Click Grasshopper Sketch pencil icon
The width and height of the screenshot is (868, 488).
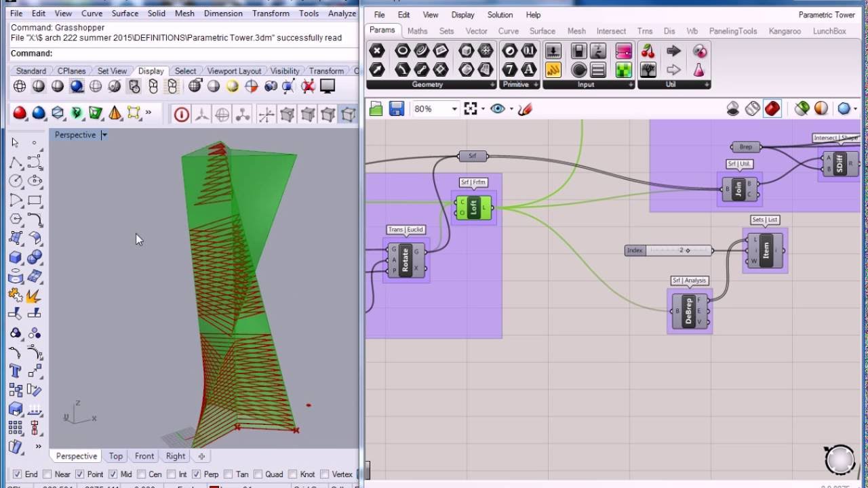click(525, 108)
